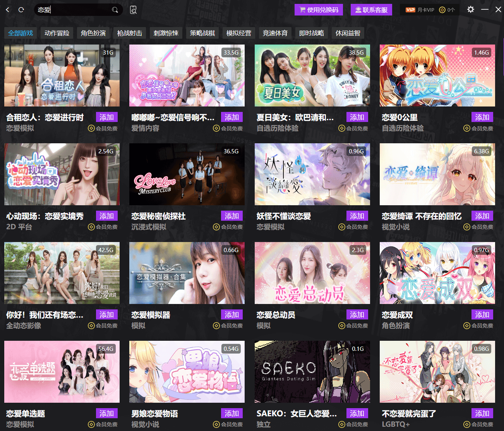Click the 会员免费 badge for 恋爱模拟器

click(x=228, y=326)
